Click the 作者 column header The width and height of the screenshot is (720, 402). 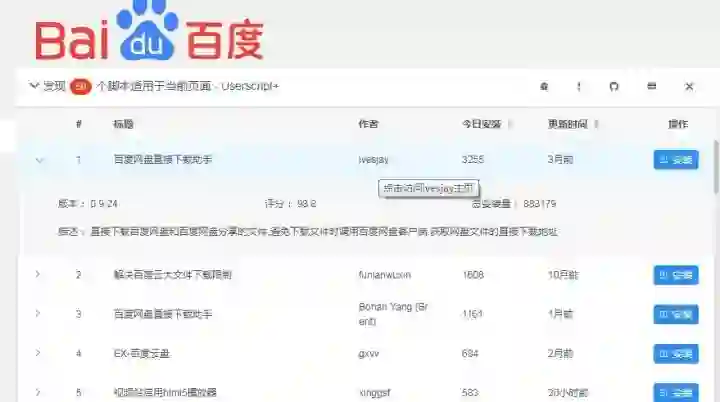(x=368, y=124)
